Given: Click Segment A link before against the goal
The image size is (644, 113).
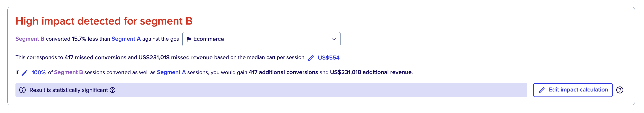Looking at the screenshot, I should pos(126,39).
